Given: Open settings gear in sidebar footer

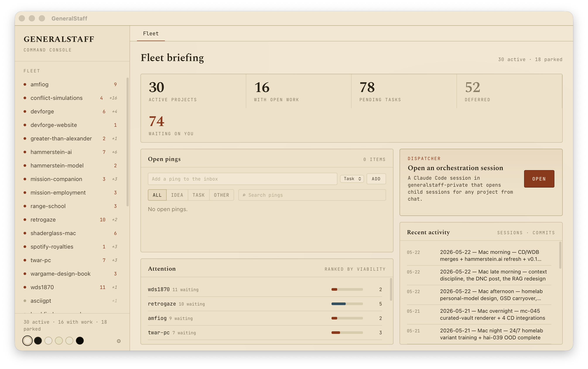Looking at the screenshot, I should 119,341.
